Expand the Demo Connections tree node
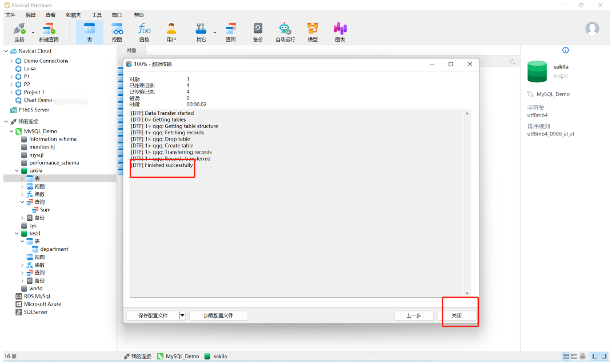The height and width of the screenshot is (364, 612). [x=11, y=61]
